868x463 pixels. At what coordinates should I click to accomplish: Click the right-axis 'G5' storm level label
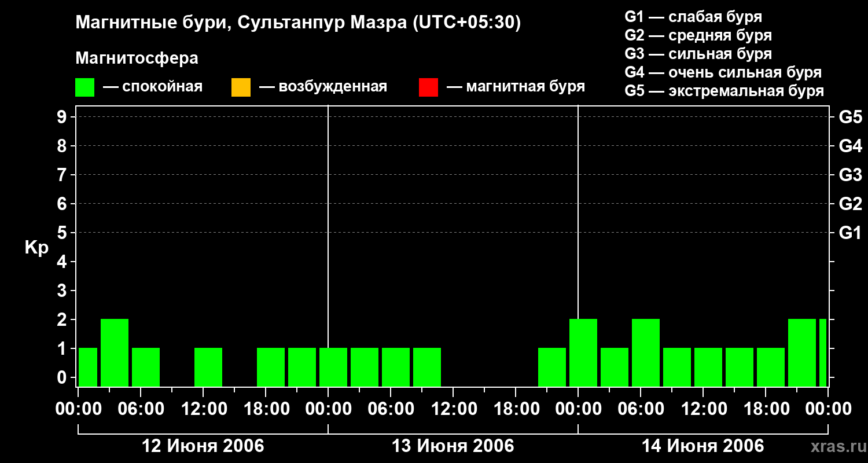[850, 117]
